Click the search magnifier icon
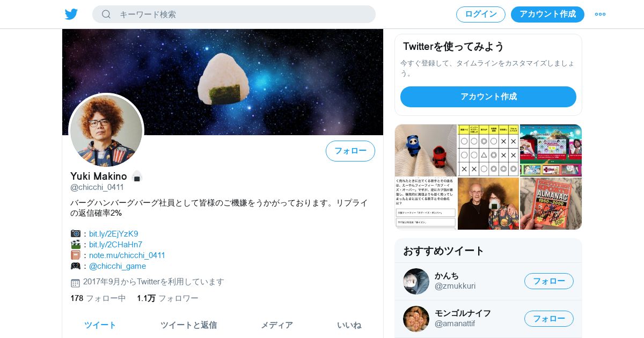This screenshot has height=338, width=644. pos(106,14)
